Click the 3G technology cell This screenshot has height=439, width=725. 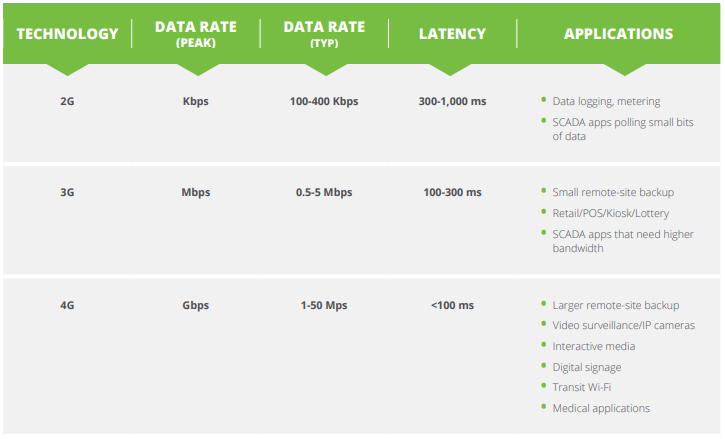[67, 192]
